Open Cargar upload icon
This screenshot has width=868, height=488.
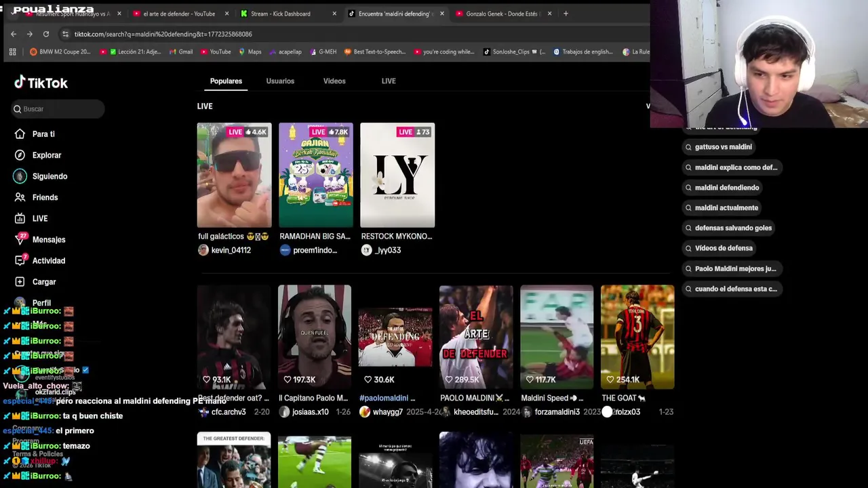pos(20,281)
